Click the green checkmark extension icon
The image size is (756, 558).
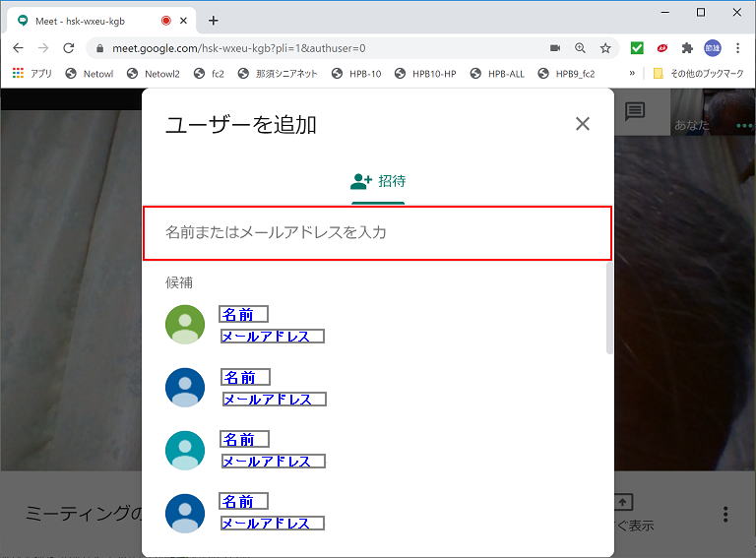[637, 47]
